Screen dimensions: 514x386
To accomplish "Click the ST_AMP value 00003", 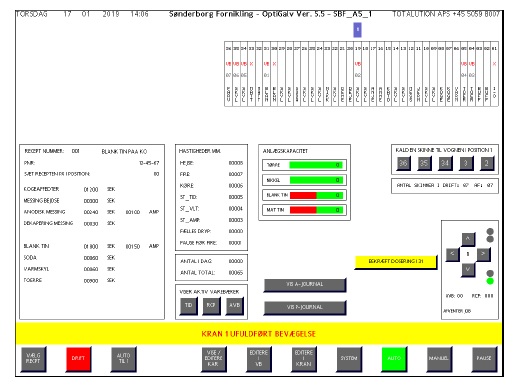I will pyautogui.click(x=236, y=220).
